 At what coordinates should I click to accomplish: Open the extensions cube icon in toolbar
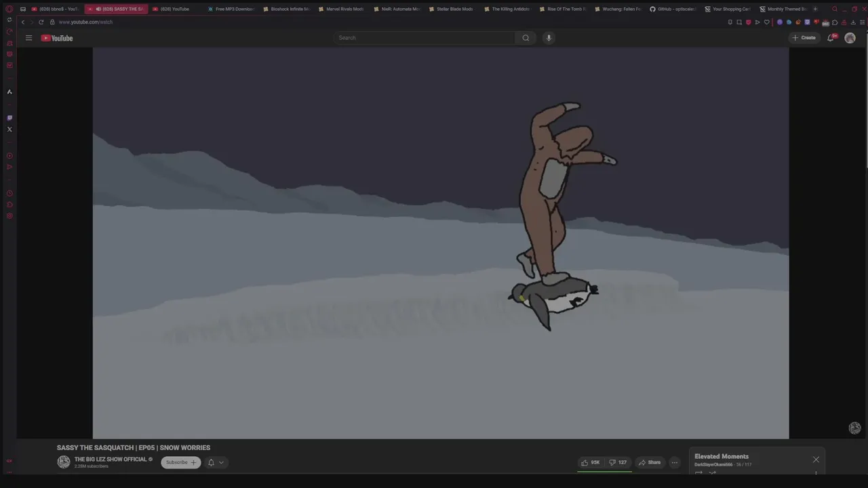pos(835,22)
